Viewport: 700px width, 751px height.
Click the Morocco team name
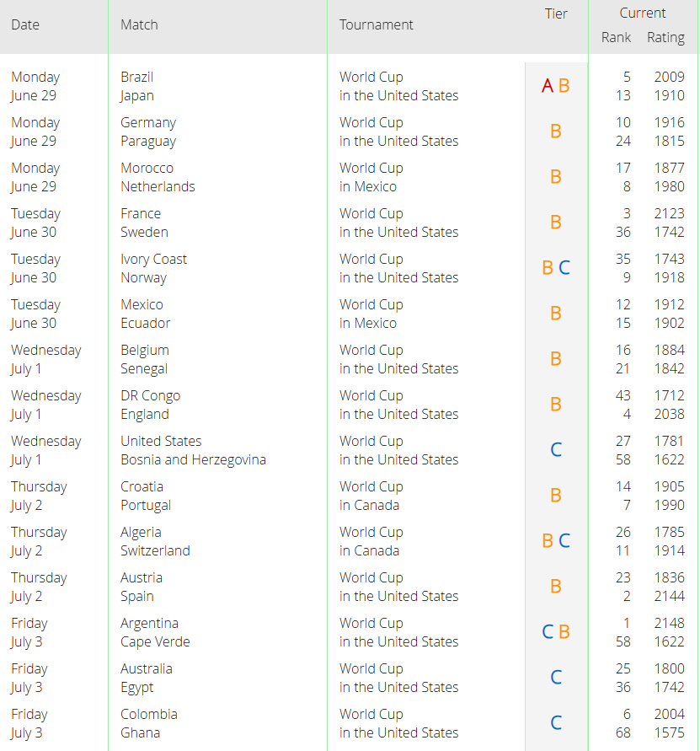[147, 168]
